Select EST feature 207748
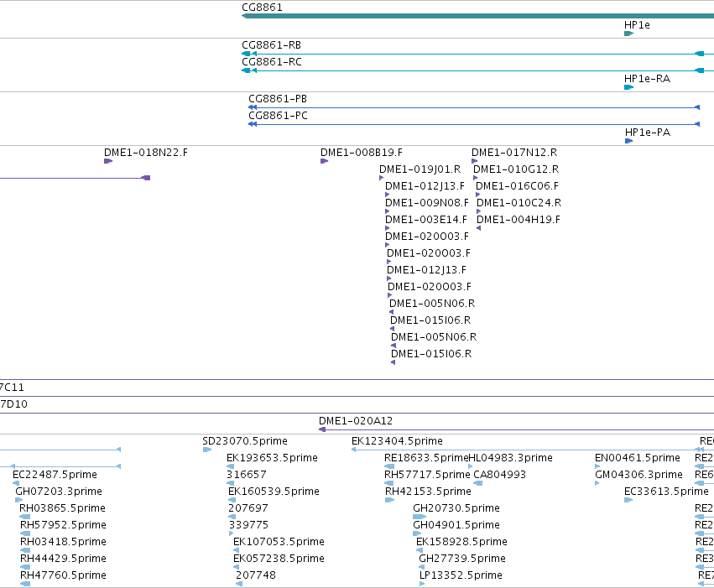This screenshot has width=714, height=588. pyautogui.click(x=239, y=585)
